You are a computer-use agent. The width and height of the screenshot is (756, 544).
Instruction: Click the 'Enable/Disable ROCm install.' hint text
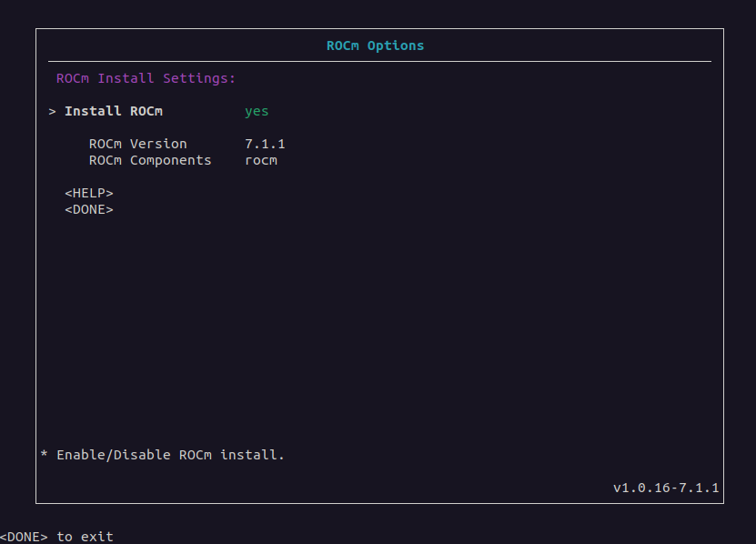coord(170,455)
